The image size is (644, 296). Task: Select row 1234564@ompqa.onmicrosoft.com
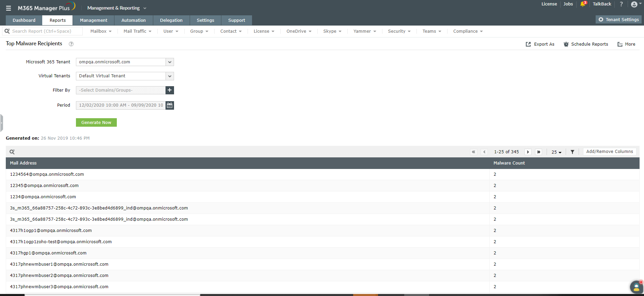point(323,174)
